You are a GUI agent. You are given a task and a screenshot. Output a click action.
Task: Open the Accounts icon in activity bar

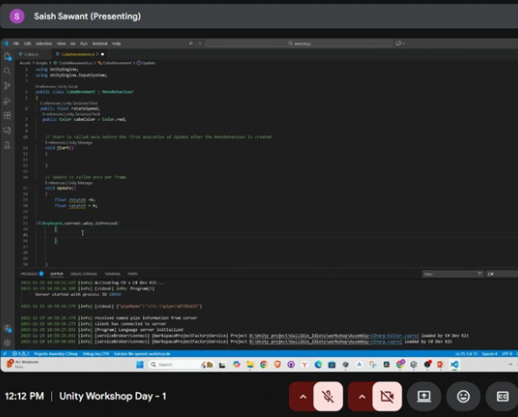coord(7,328)
